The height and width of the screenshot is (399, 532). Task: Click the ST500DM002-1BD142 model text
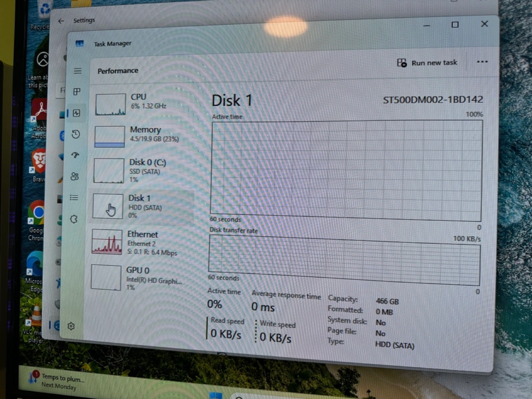tap(433, 100)
